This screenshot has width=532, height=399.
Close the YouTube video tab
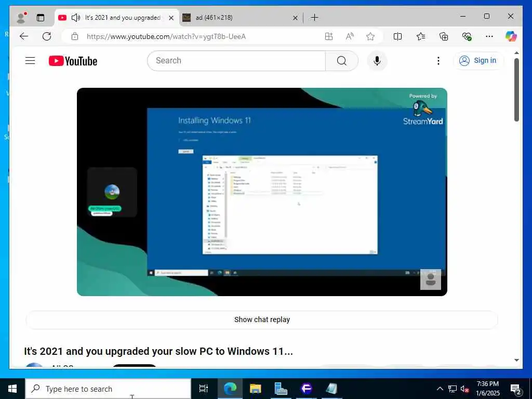171,18
